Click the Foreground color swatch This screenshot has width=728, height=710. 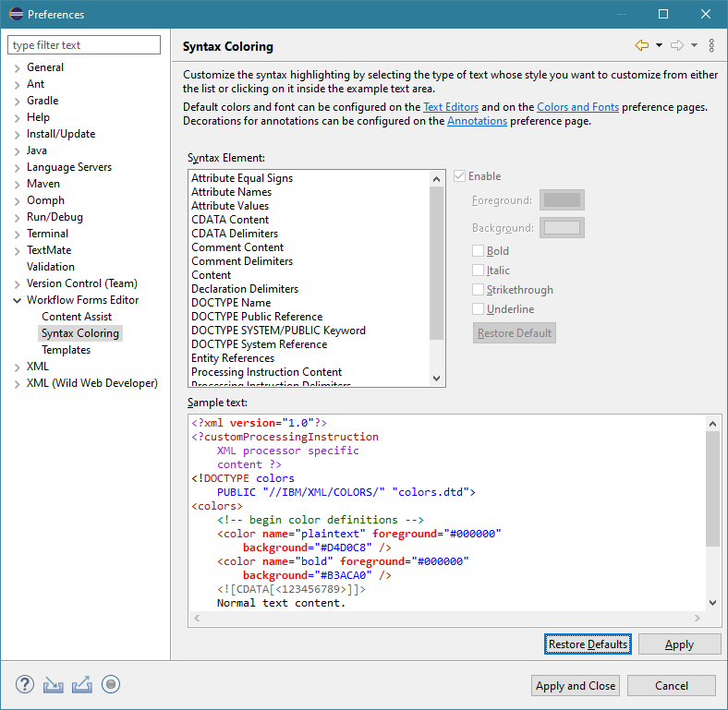pyautogui.click(x=563, y=200)
